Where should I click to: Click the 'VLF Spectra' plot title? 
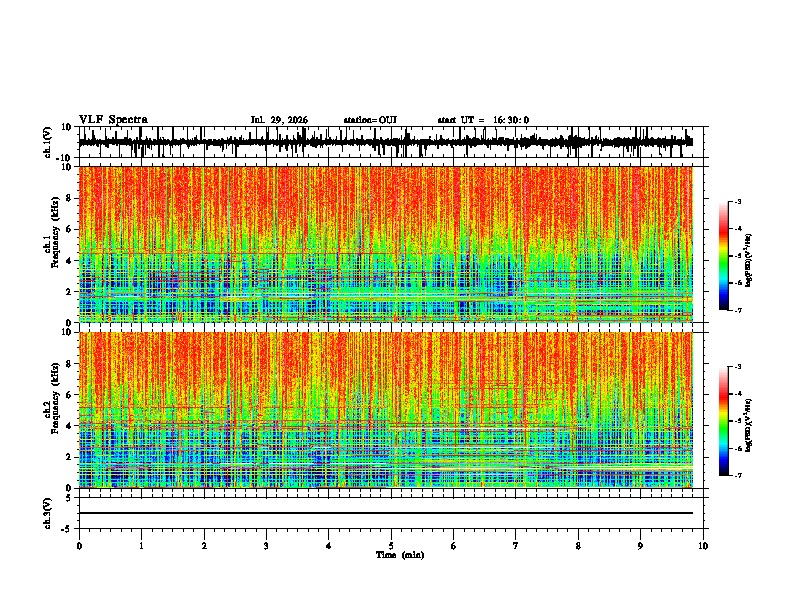(x=113, y=120)
